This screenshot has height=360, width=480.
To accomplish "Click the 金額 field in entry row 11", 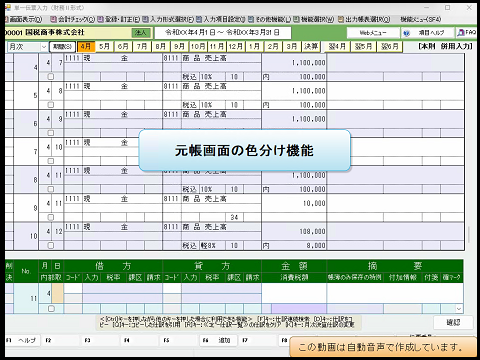I will (x=294, y=293).
